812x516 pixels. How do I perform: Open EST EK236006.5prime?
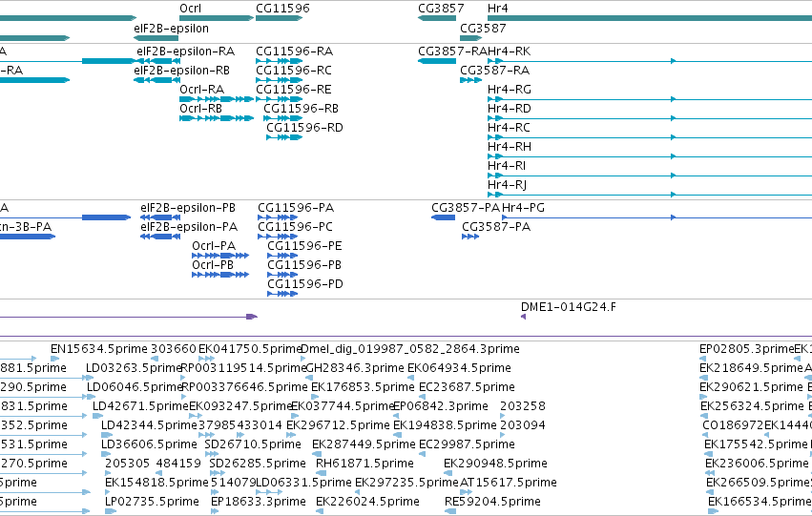tap(757, 464)
